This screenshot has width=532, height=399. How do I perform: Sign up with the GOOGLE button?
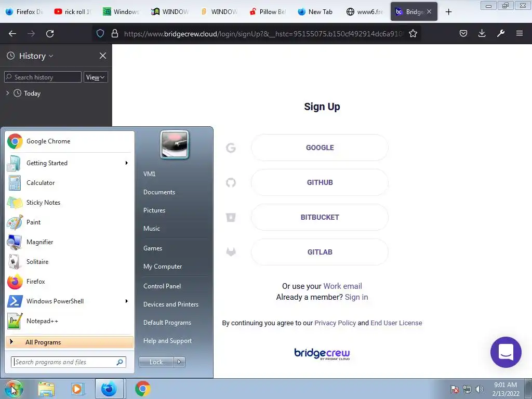coord(320,148)
